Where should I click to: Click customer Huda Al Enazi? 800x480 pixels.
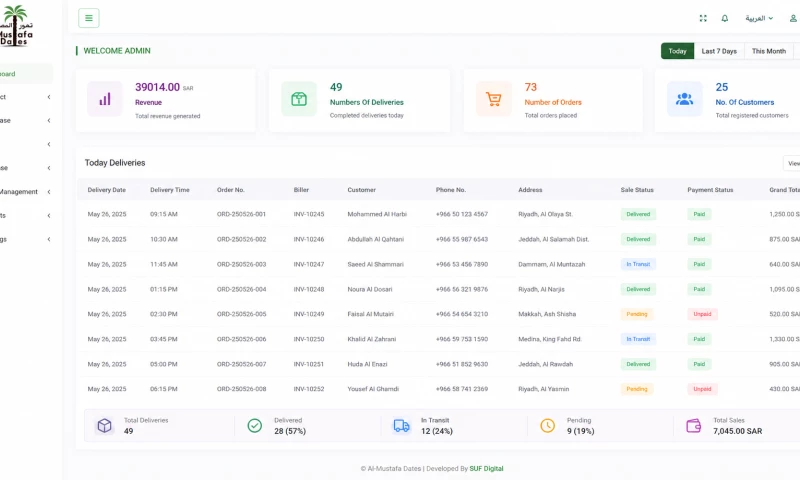(x=367, y=364)
